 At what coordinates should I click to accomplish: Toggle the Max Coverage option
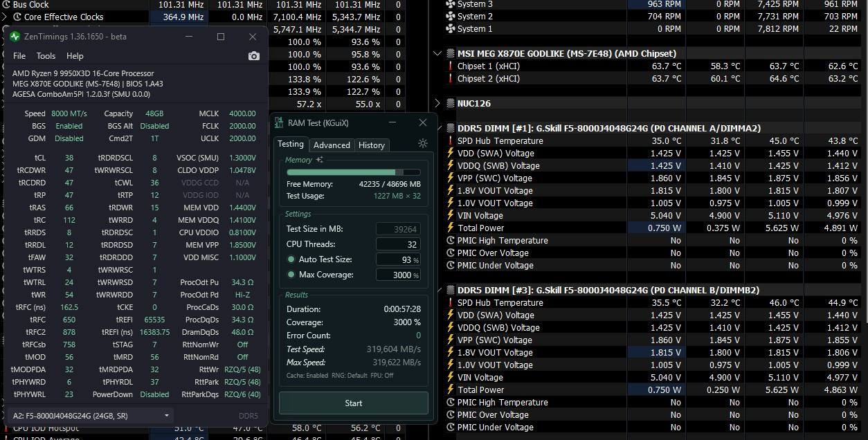tap(291, 275)
